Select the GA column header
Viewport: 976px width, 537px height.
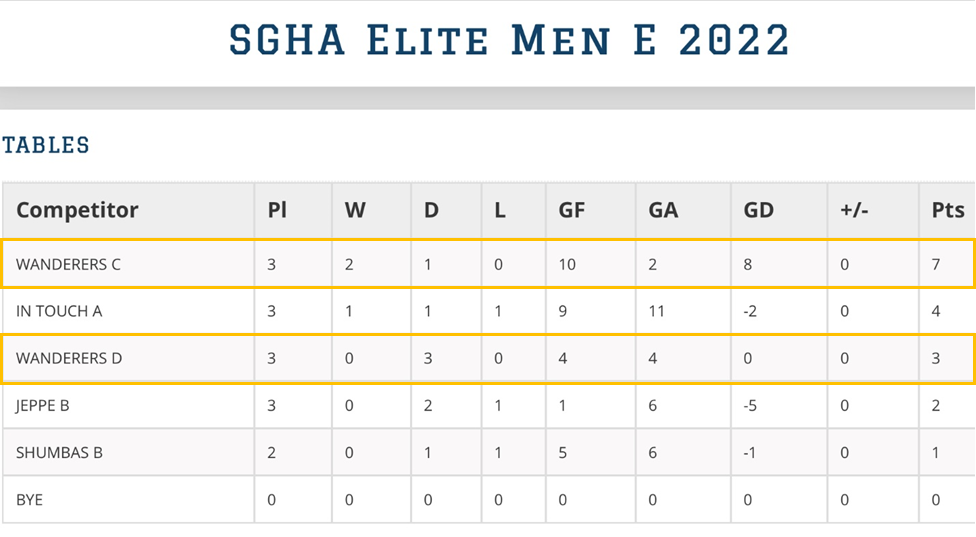point(663,210)
